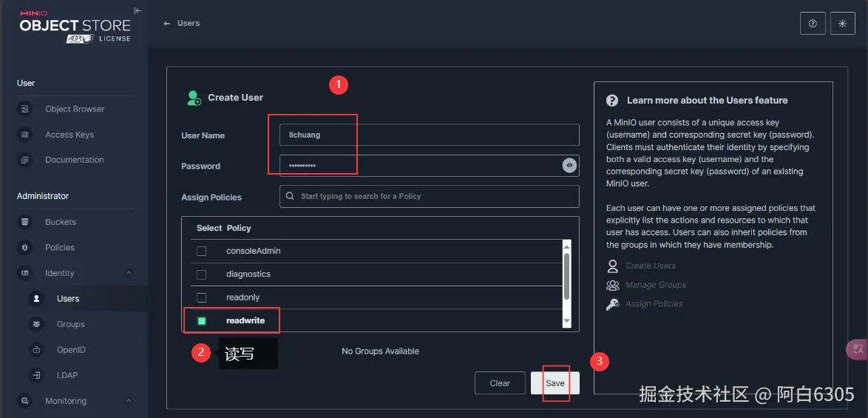This screenshot has height=418, width=868.
Task: Open the help question-mark button
Action: coord(813,23)
